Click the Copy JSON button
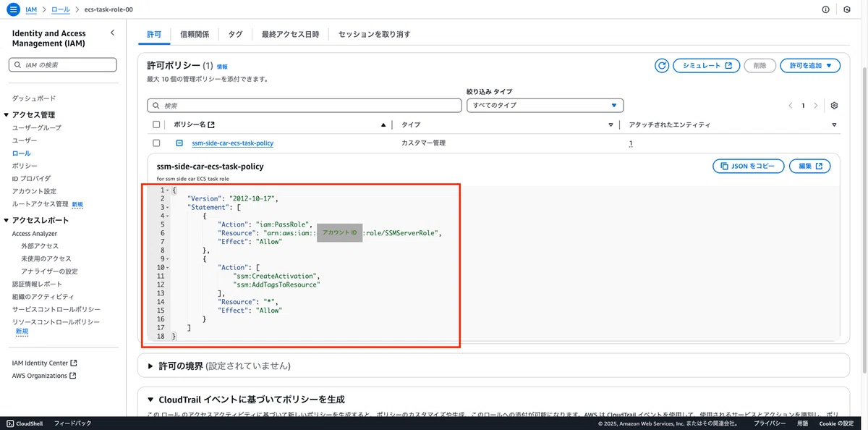The image size is (868, 430). [x=748, y=166]
